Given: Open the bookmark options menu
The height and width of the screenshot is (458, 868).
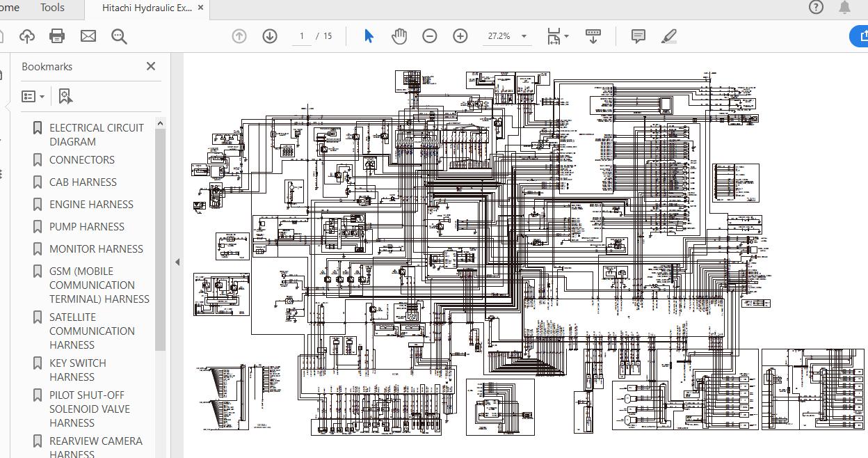Looking at the screenshot, I should coord(33,96).
